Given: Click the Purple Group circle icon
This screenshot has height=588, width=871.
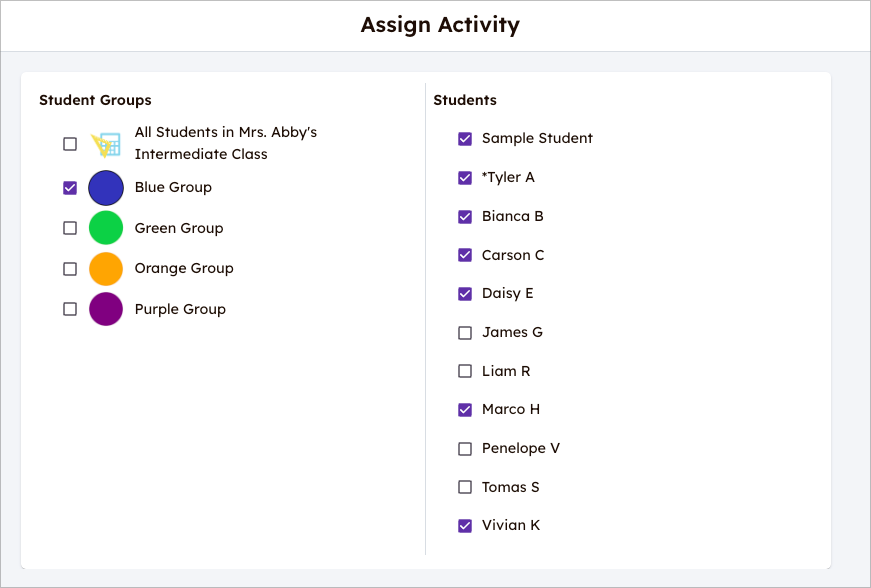Looking at the screenshot, I should (x=105, y=308).
